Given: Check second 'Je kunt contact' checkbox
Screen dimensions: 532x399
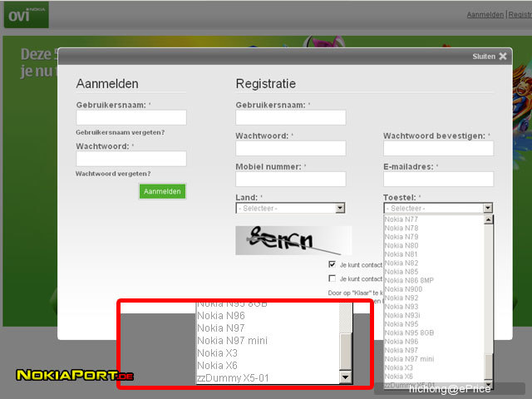Looking at the screenshot, I should tap(332, 278).
